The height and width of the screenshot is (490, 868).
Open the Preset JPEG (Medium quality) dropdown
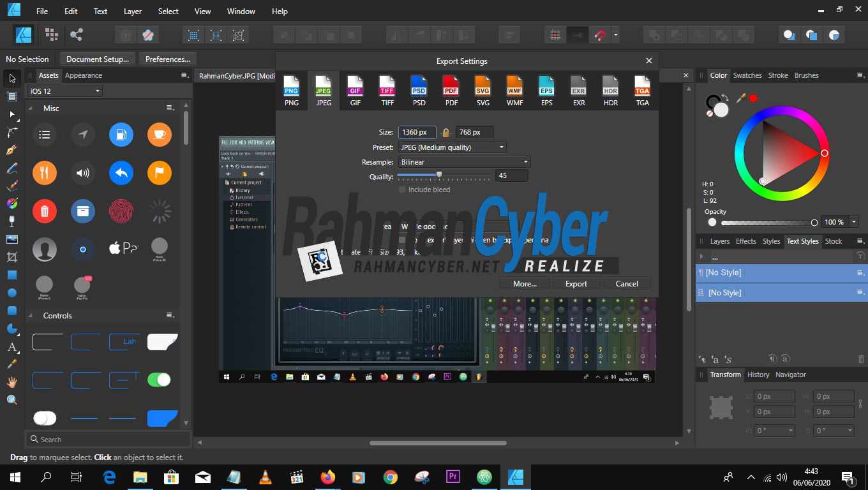click(452, 147)
